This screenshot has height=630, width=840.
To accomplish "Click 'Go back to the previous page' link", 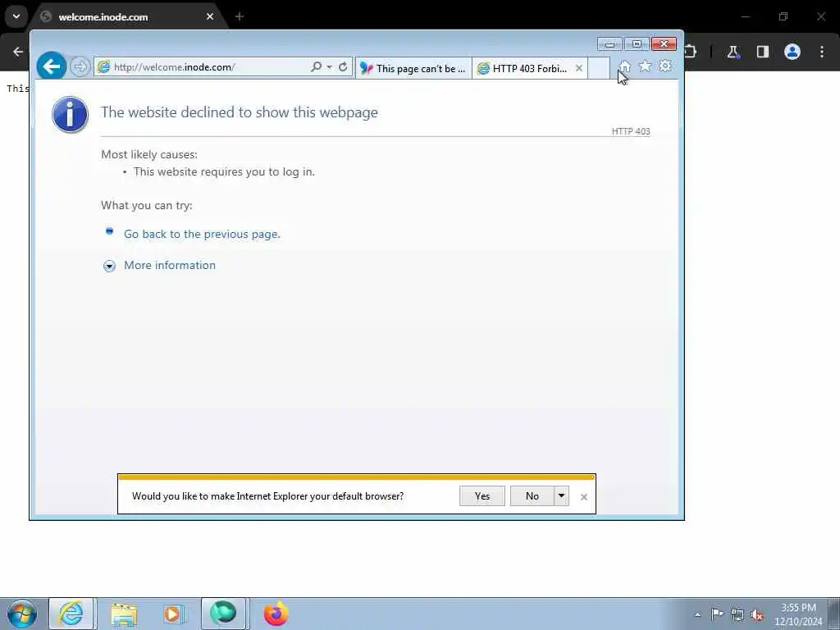I will [x=202, y=234].
